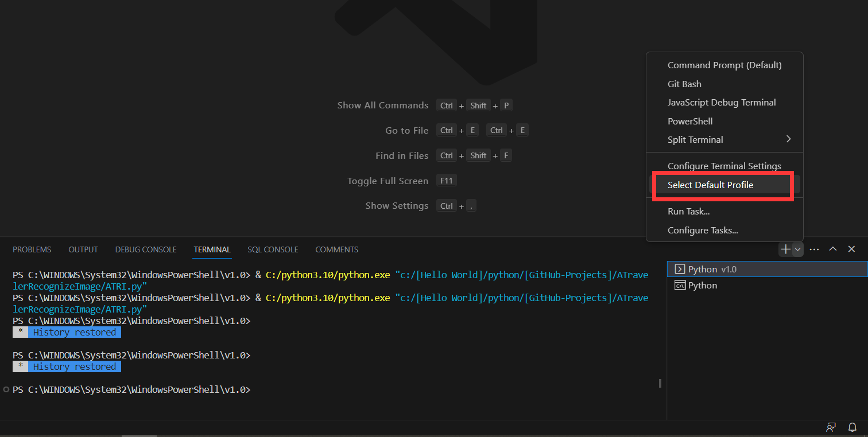Maximize the panel using the chevron-up icon
868x437 pixels.
pyautogui.click(x=832, y=249)
